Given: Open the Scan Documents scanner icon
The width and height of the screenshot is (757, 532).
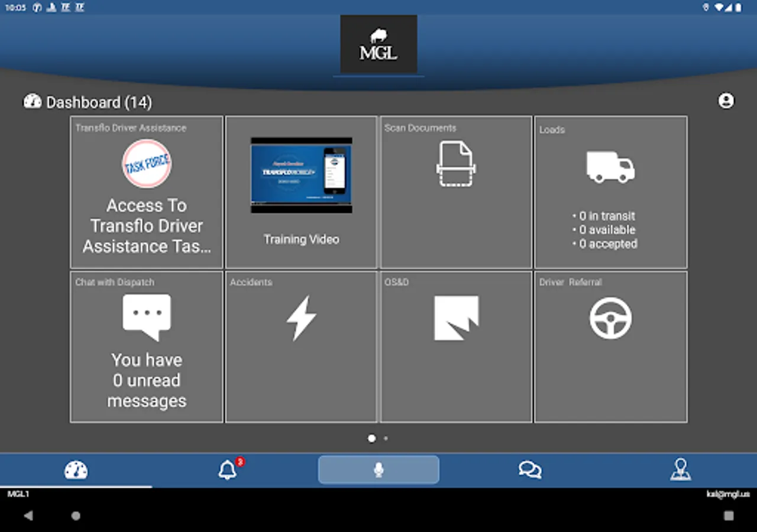Looking at the screenshot, I should click(x=455, y=164).
